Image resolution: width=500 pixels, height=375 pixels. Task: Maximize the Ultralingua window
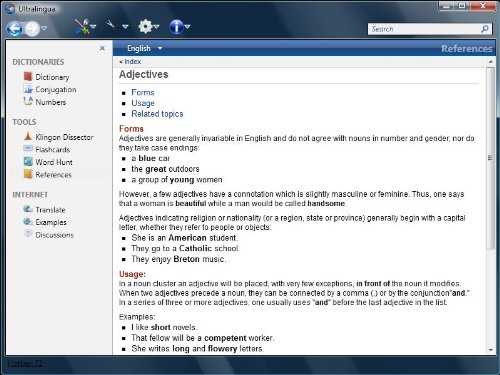[x=462, y=6]
